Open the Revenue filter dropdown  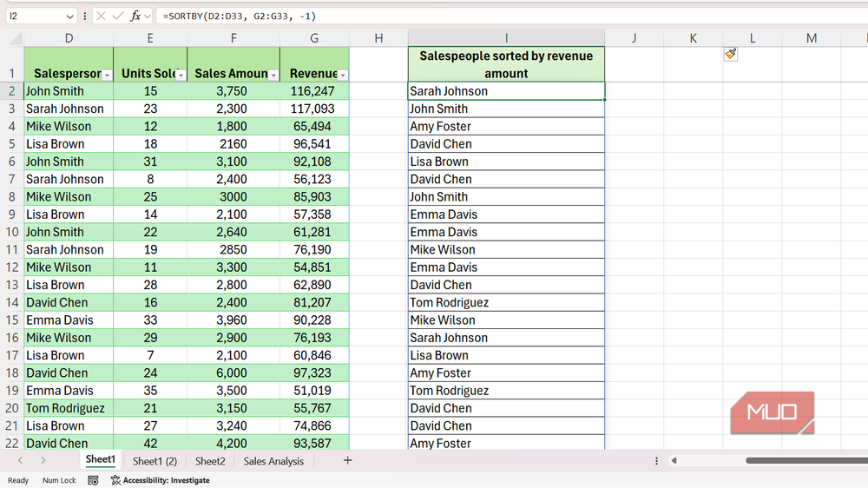343,75
